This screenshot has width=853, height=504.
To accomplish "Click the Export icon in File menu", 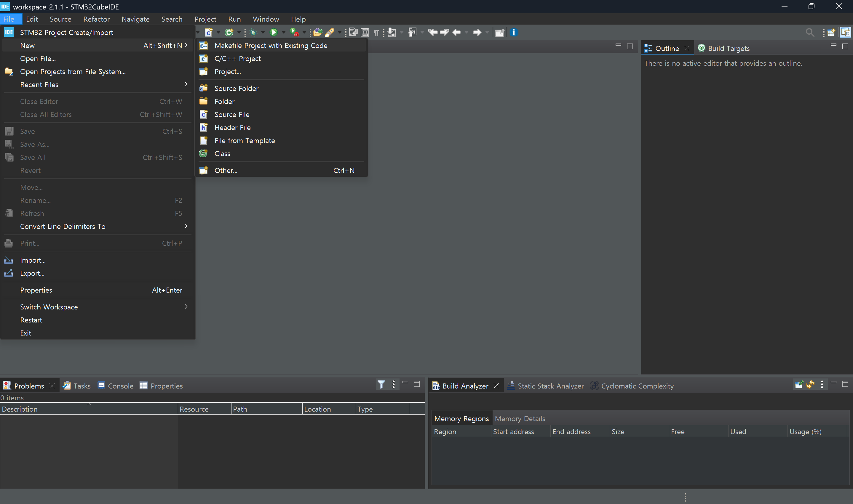I will pos(9,273).
